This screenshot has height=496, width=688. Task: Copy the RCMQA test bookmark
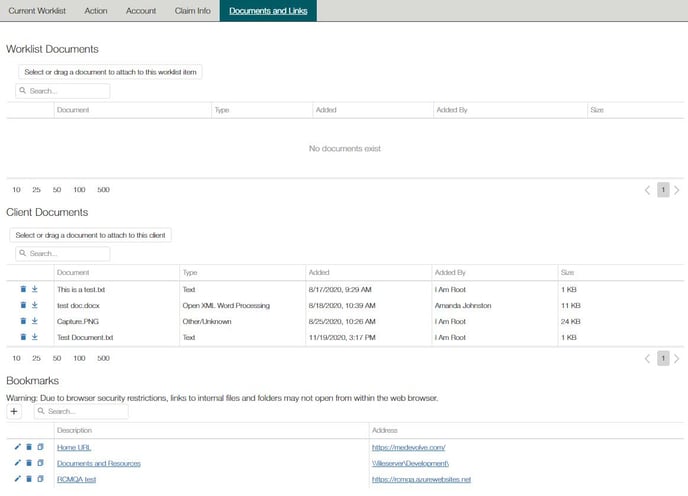40,479
